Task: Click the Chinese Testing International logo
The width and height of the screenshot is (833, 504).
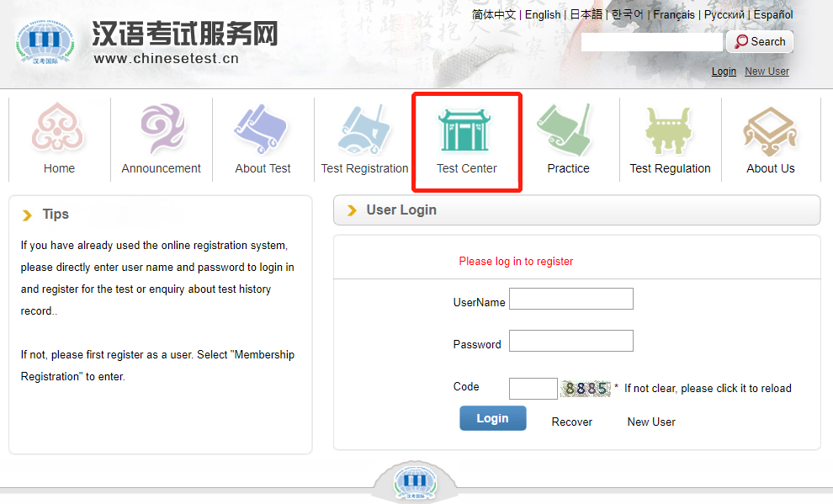Action: (44, 42)
